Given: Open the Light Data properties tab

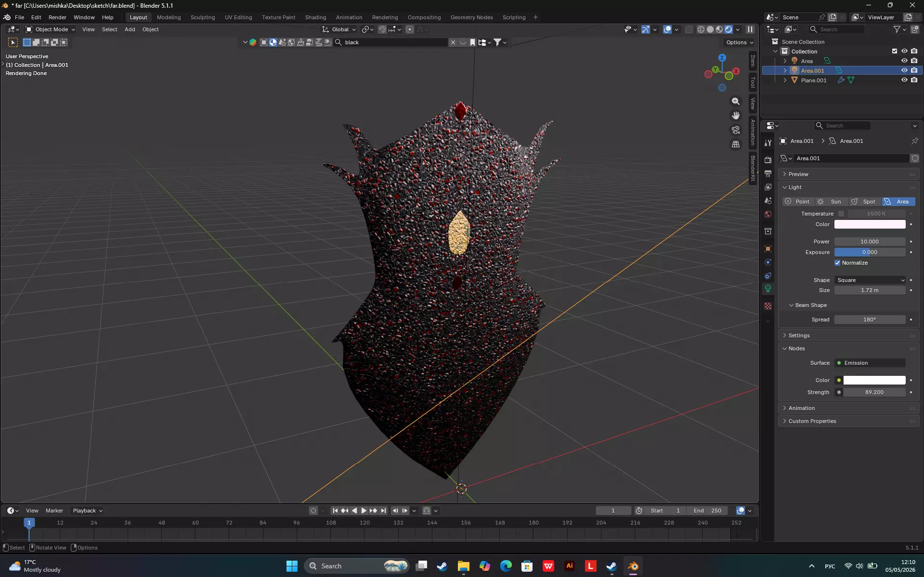Looking at the screenshot, I should (768, 289).
